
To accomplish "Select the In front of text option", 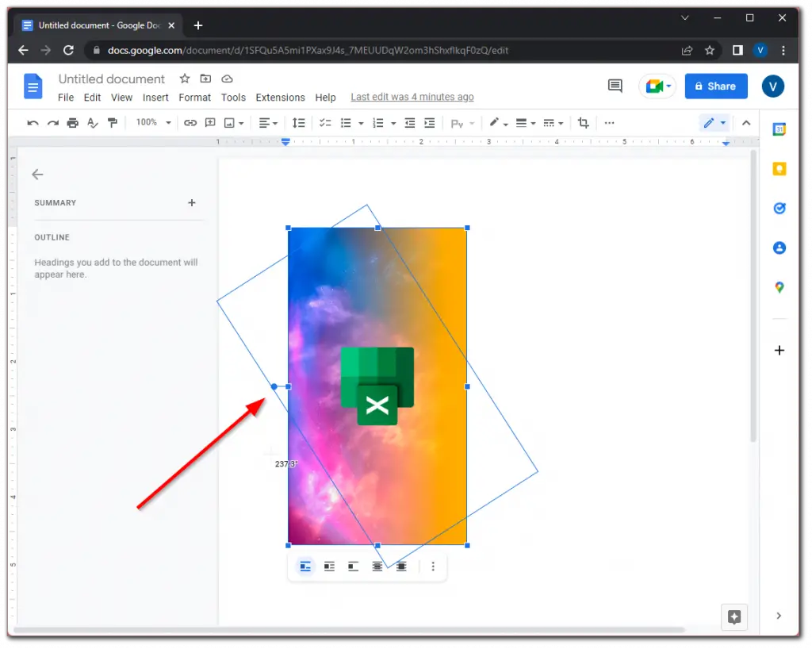I will coord(401,566).
